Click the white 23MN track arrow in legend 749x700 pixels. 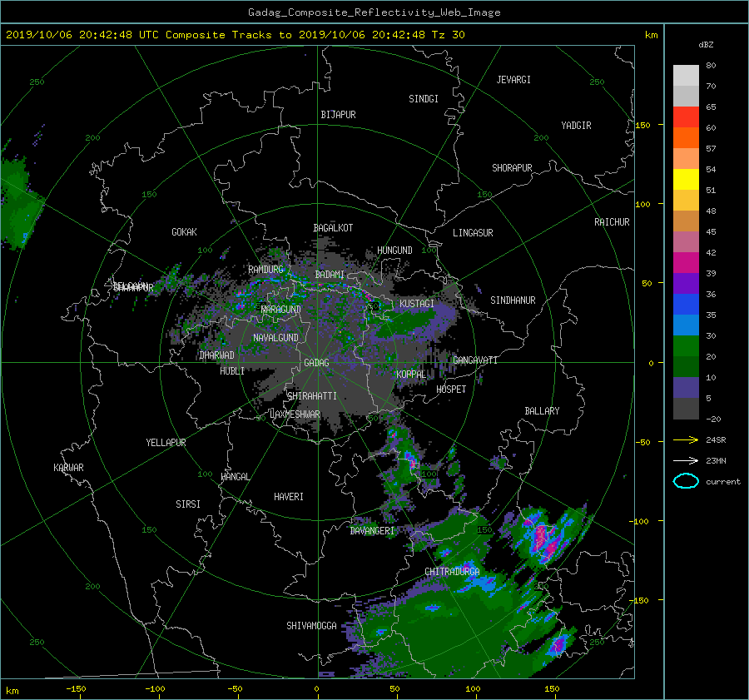686,460
